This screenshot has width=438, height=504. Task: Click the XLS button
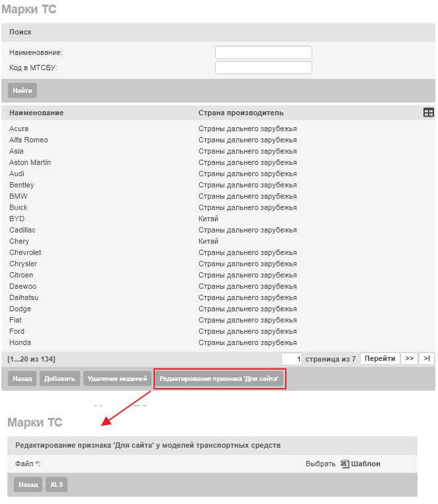(56, 484)
